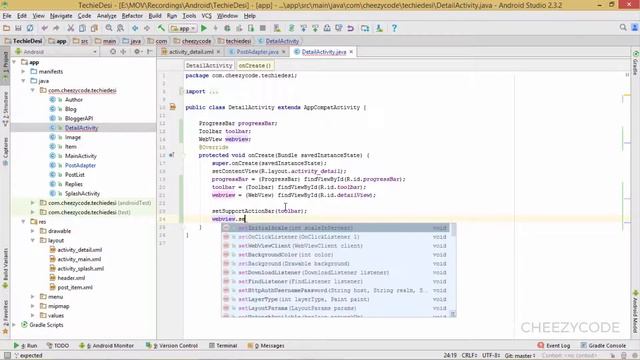Click the Search Everywhere magnifier icon

pyautogui.click(x=623, y=27)
